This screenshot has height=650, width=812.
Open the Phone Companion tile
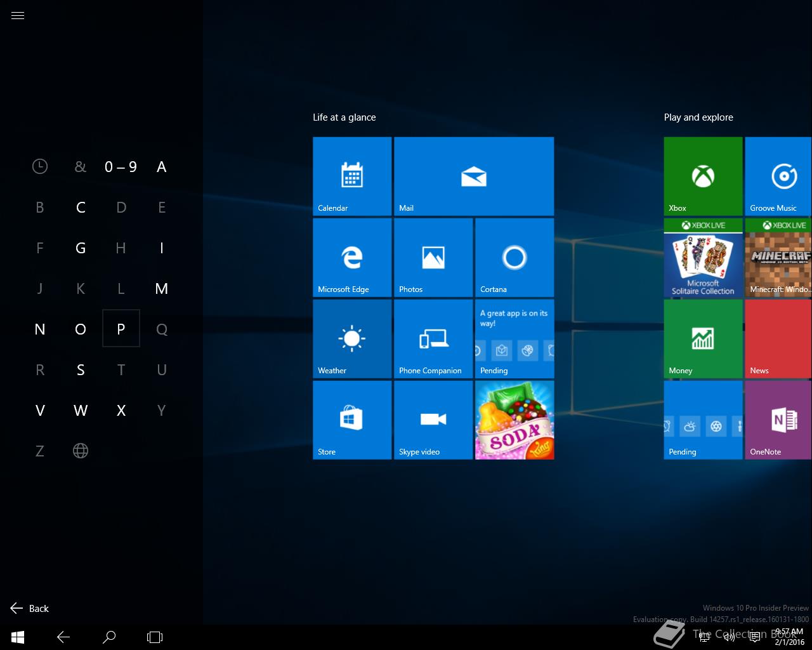click(x=433, y=339)
